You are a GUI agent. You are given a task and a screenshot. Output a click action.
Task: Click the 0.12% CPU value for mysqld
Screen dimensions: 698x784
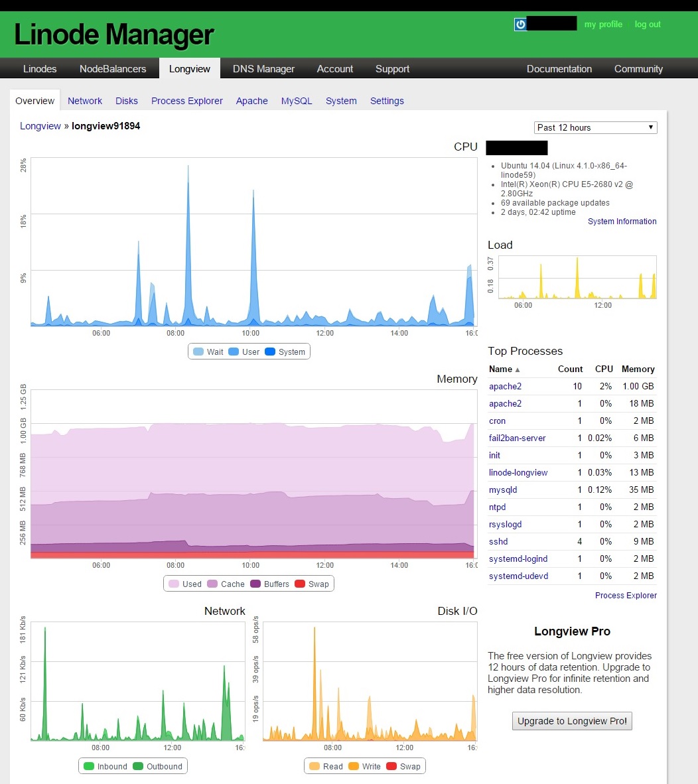click(x=600, y=490)
